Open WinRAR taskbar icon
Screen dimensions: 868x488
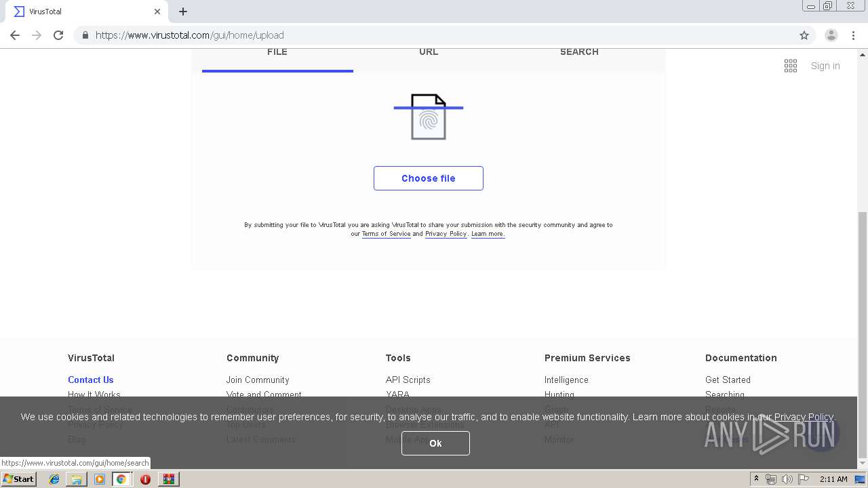coord(169,479)
